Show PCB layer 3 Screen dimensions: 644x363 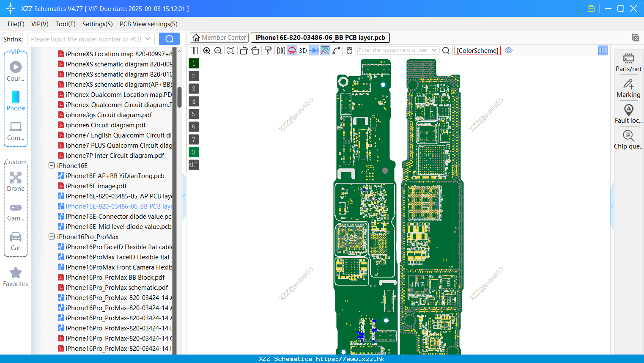tap(194, 89)
